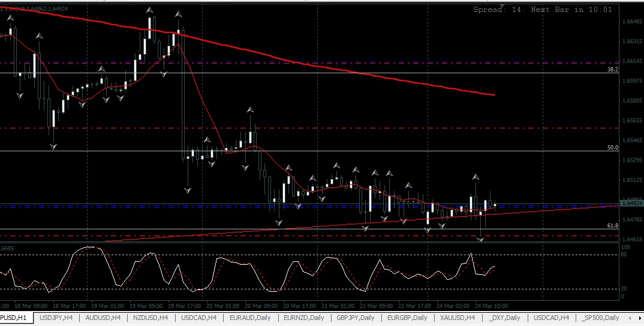Viewport: 644px width, 326px height.
Task: Open the USDCAD,H4 tab beside _SP500,Daily
Action: point(551,318)
